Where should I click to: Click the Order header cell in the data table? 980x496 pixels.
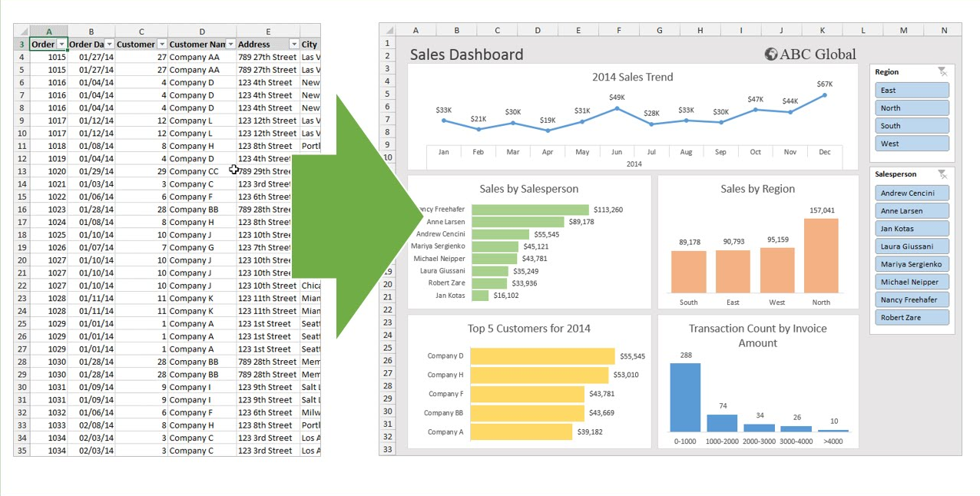point(49,45)
